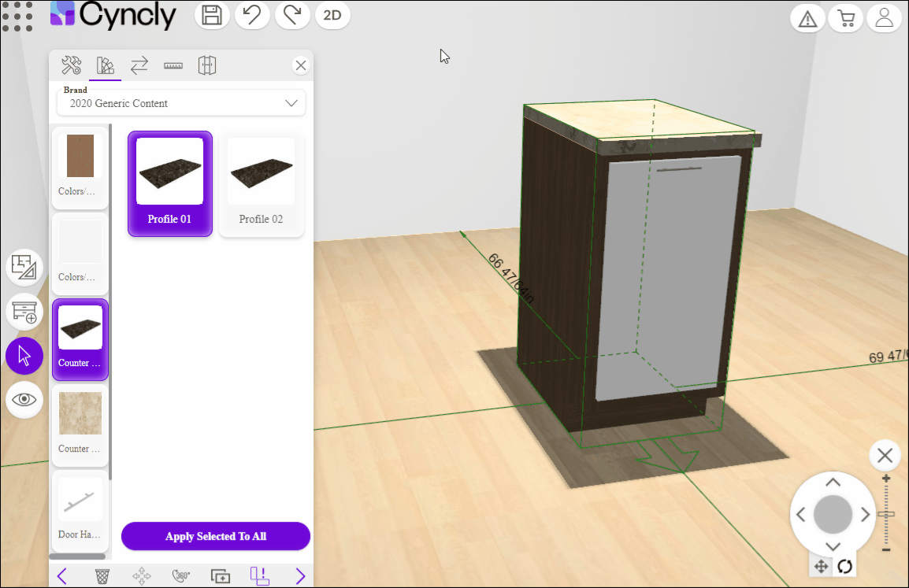
Task: Switch view using the 2D toggle
Action: click(x=332, y=16)
